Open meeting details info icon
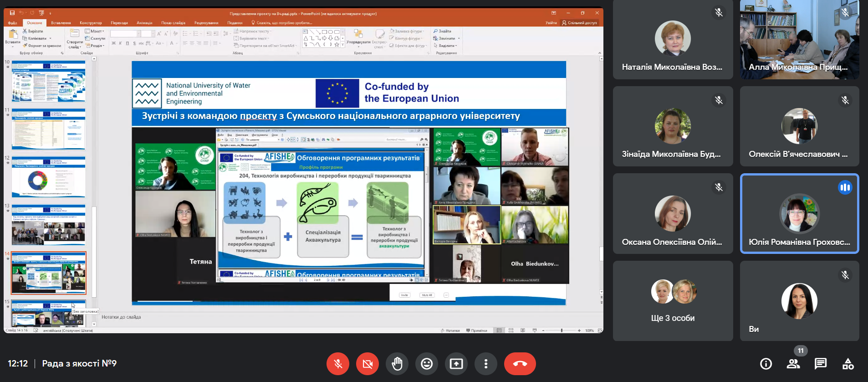The width and height of the screenshot is (868, 382). [766, 364]
